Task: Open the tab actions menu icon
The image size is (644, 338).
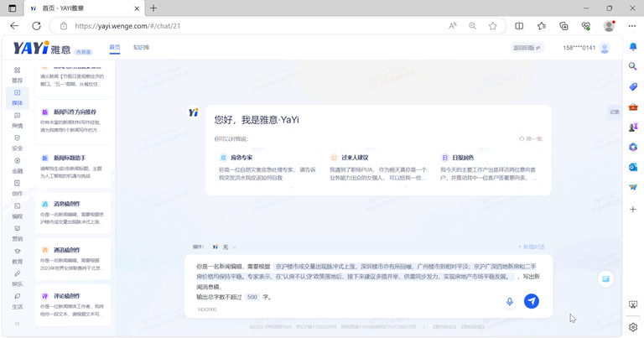Action: pos(13,8)
